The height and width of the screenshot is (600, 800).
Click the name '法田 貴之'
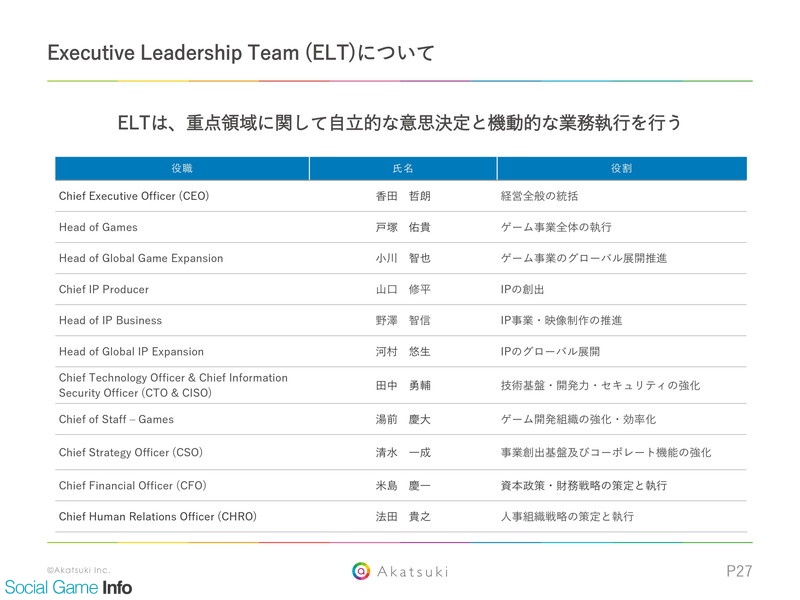(403, 516)
